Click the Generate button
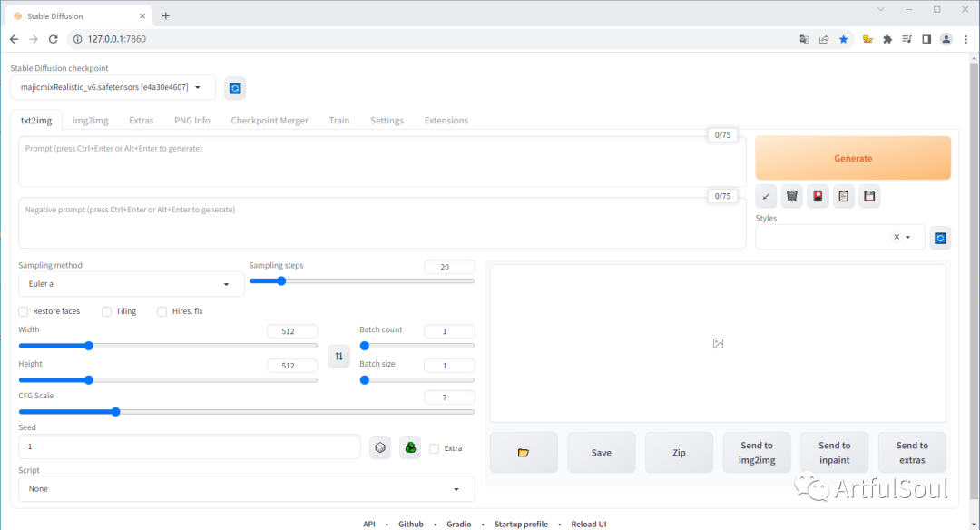The height and width of the screenshot is (530, 980). 853,158
